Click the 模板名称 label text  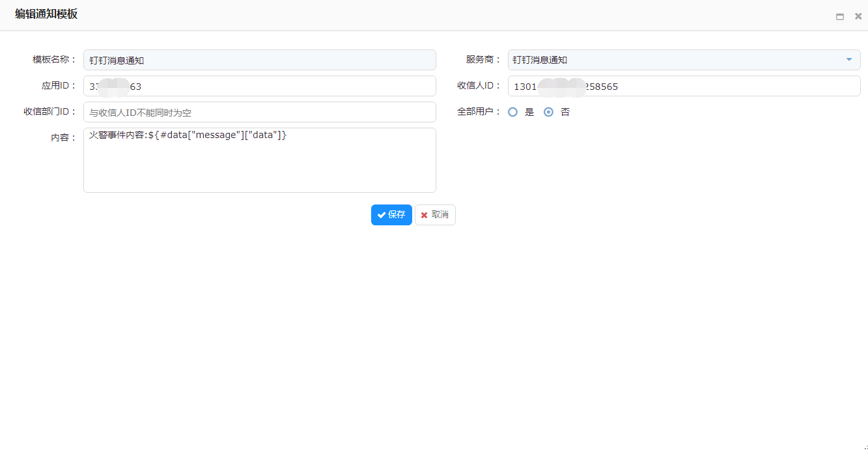[54, 60]
